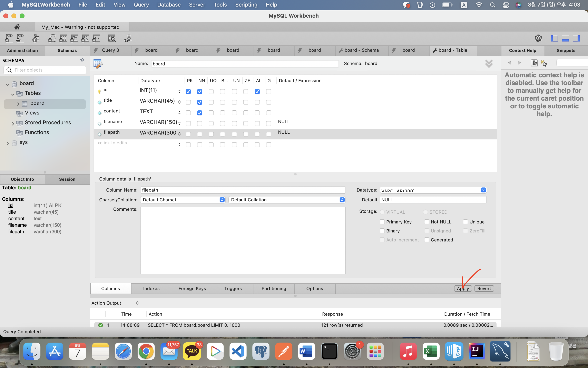The height and width of the screenshot is (368, 588).
Task: Refresh schemas list icon
Action: 82,60
